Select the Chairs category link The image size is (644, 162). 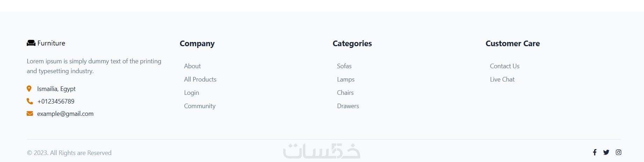click(345, 93)
